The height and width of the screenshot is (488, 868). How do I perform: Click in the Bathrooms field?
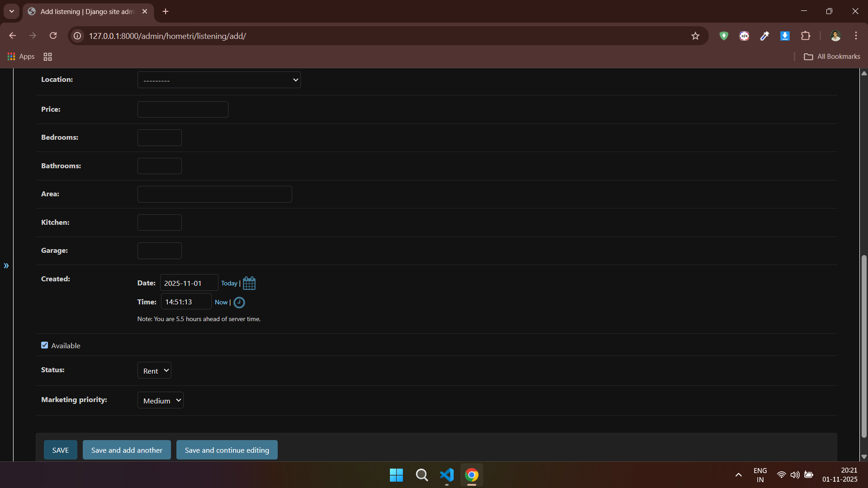click(x=160, y=166)
